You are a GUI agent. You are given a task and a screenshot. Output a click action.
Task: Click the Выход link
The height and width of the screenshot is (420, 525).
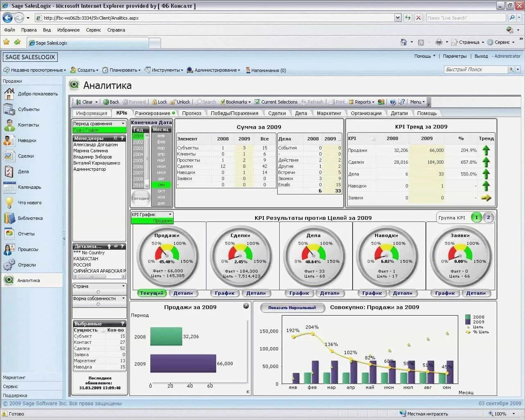(481, 56)
